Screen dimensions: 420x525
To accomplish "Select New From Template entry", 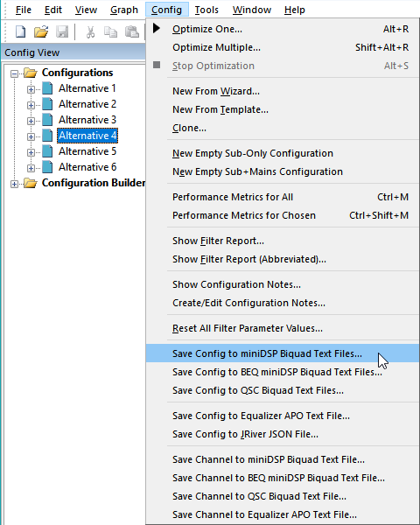I will (x=283, y=110).
